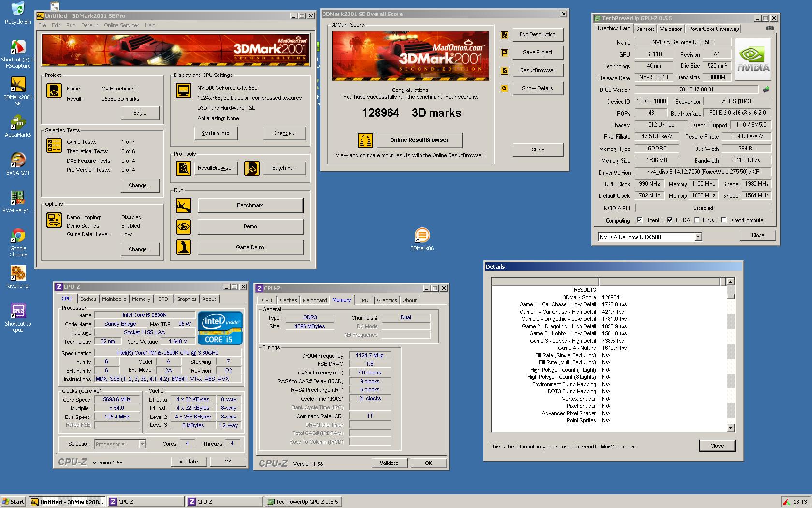The width and height of the screenshot is (812, 508).
Task: Click the Online ResultBrowser button
Action: tap(420, 140)
